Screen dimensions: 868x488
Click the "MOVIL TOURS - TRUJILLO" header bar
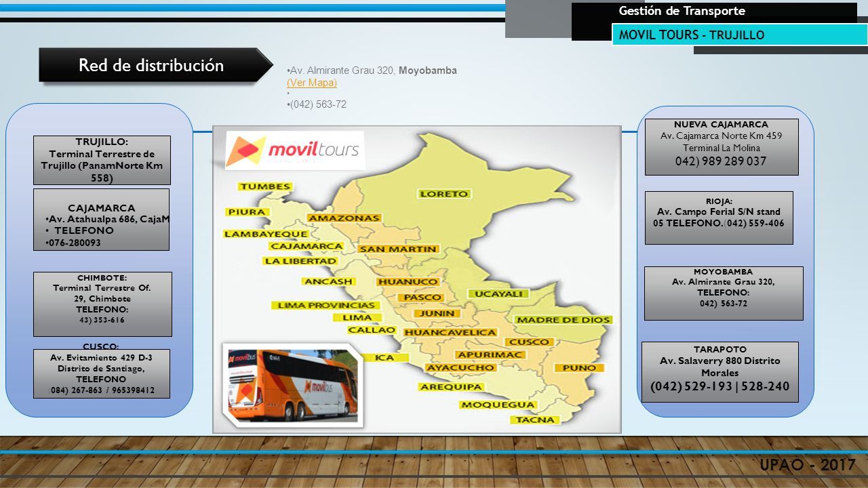pyautogui.click(x=740, y=35)
